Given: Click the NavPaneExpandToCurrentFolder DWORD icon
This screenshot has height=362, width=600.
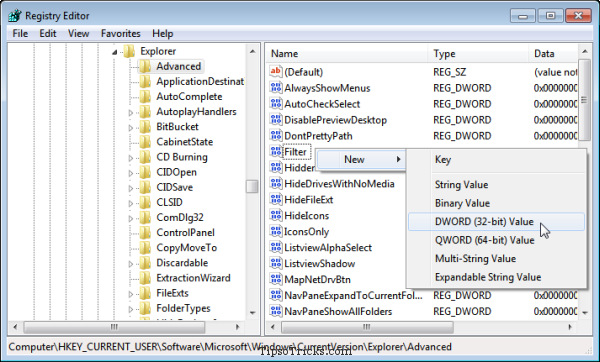Looking at the screenshot, I should click(x=276, y=295).
